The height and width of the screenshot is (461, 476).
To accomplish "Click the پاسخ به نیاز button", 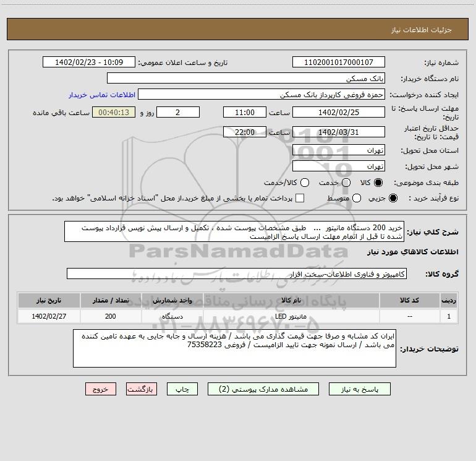I will (359, 389).
